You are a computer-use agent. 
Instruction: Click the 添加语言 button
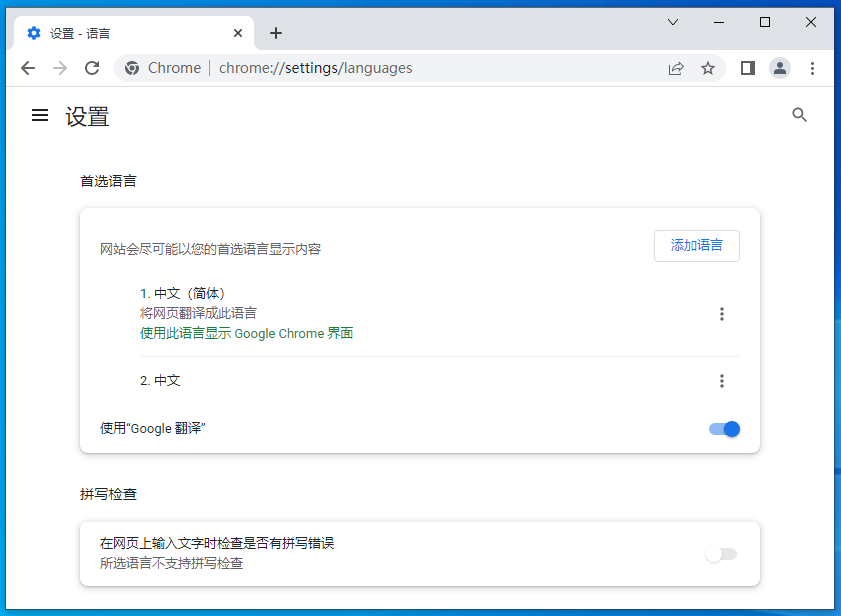coord(697,246)
